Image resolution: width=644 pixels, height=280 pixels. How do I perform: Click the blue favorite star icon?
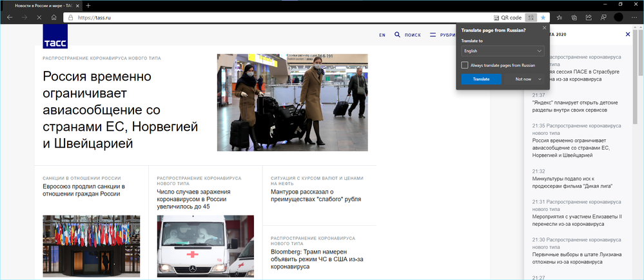pos(543,17)
